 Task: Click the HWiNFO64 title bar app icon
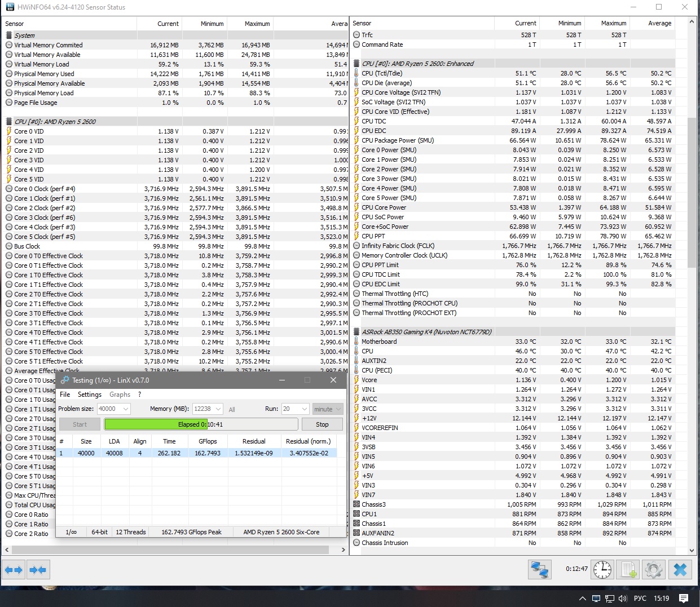(x=10, y=7)
